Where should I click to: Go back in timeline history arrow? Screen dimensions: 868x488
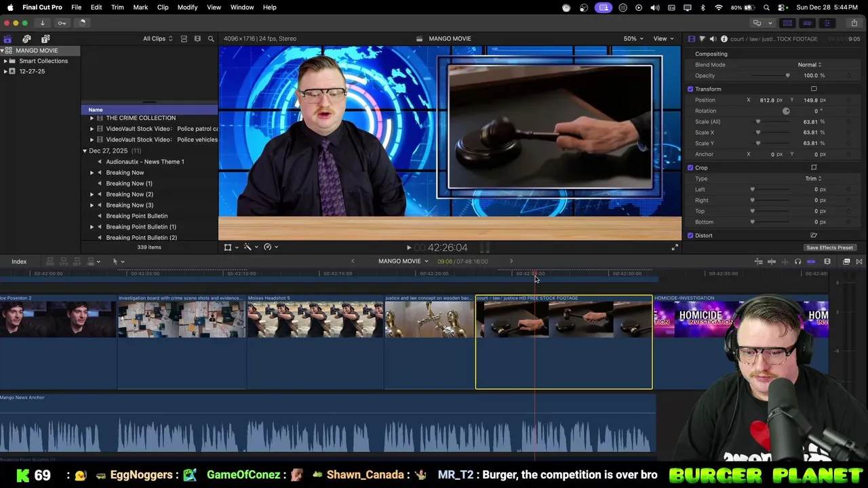click(x=353, y=261)
